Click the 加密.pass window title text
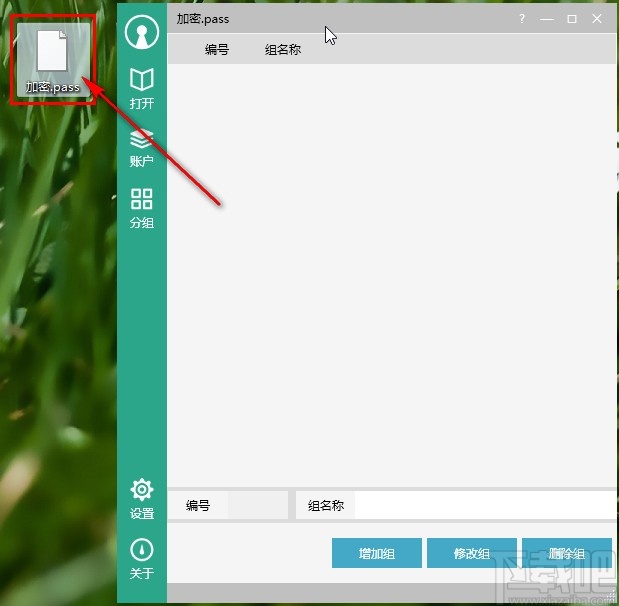Image resolution: width=619 pixels, height=606 pixels. click(203, 19)
